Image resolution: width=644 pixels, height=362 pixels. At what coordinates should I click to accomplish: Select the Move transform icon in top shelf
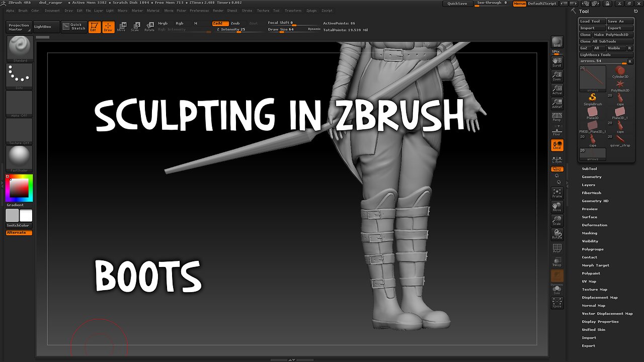[121, 27]
